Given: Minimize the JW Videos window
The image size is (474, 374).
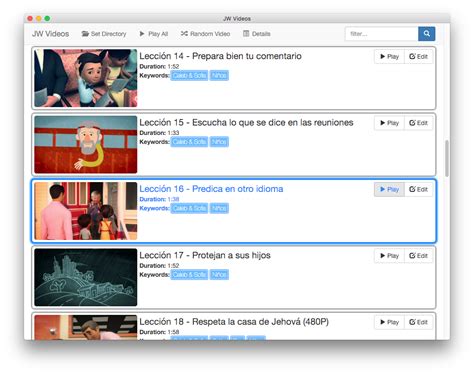Looking at the screenshot, I should 39,19.
